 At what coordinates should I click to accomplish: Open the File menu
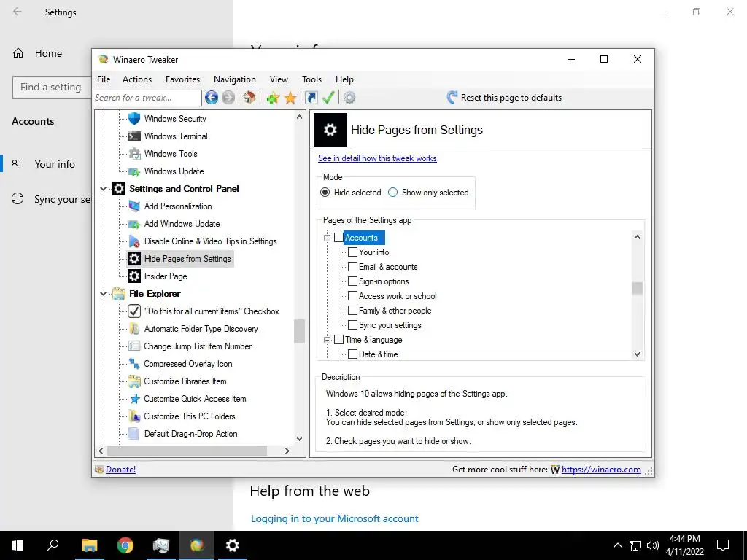[x=104, y=79]
